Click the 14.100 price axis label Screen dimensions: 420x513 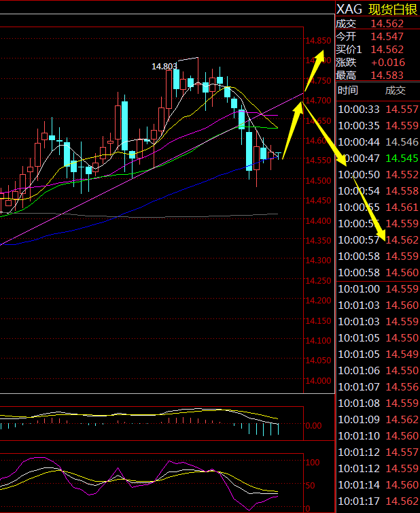pyautogui.click(x=318, y=341)
